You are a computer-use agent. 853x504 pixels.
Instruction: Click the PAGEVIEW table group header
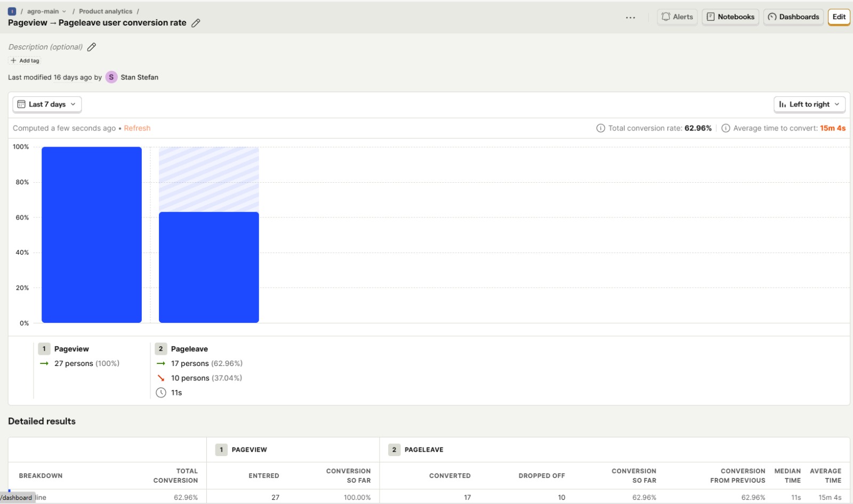[x=249, y=450]
